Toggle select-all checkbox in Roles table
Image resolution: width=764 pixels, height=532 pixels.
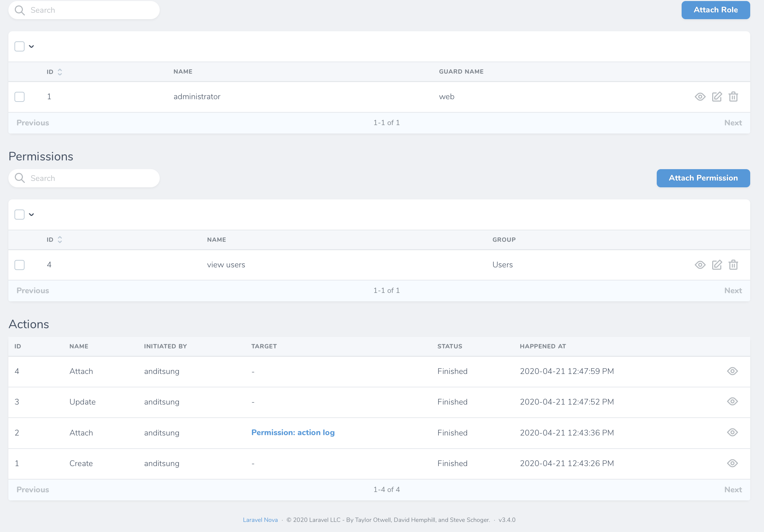[x=20, y=46]
